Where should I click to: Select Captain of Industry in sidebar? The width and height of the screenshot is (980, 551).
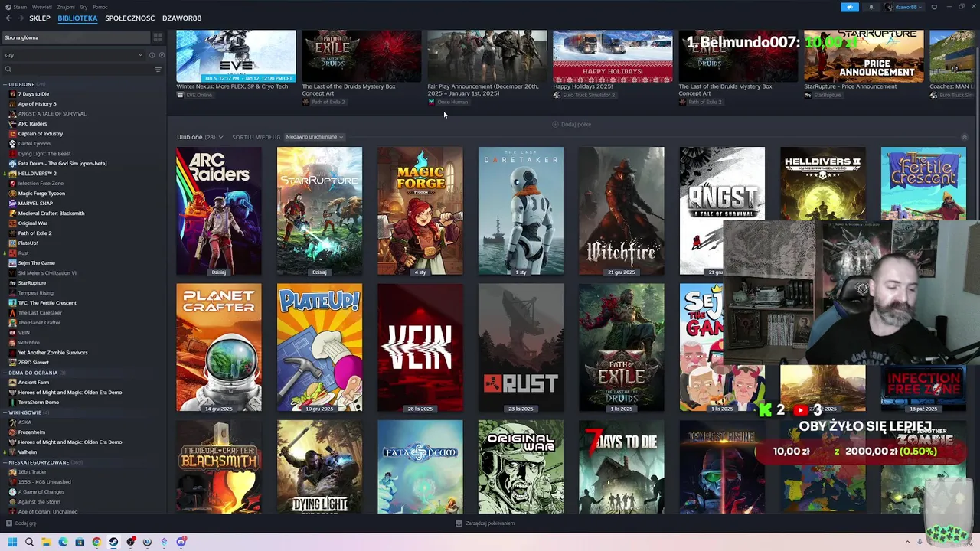(x=41, y=134)
